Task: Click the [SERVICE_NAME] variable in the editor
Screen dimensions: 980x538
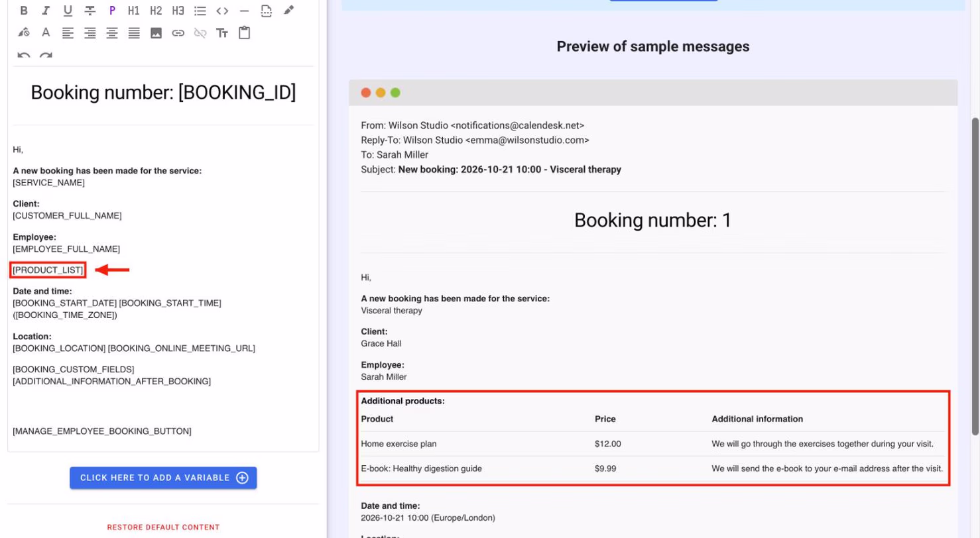Action: pyautogui.click(x=49, y=183)
